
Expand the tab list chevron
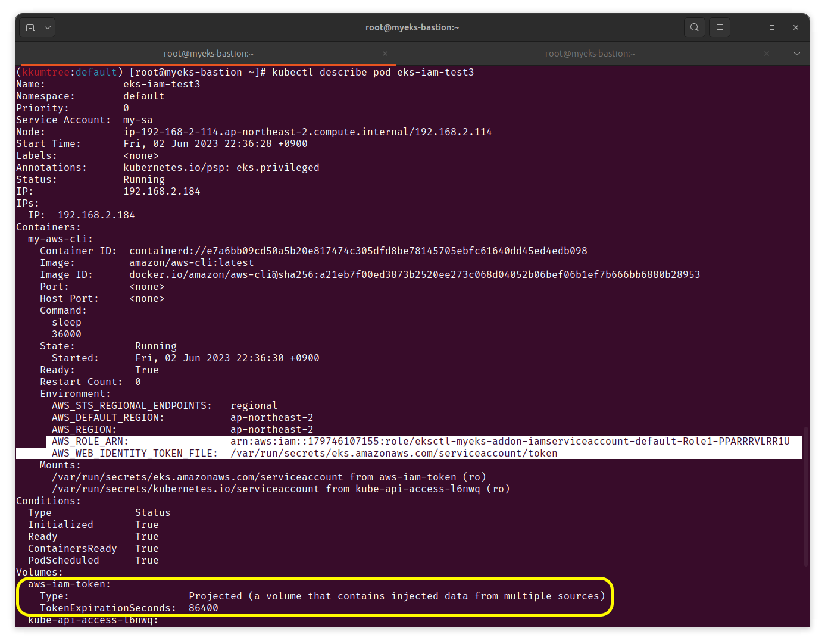(x=797, y=54)
